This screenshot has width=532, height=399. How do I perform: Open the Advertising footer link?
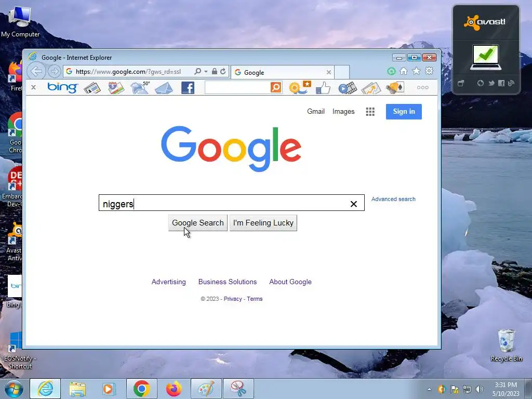169,282
